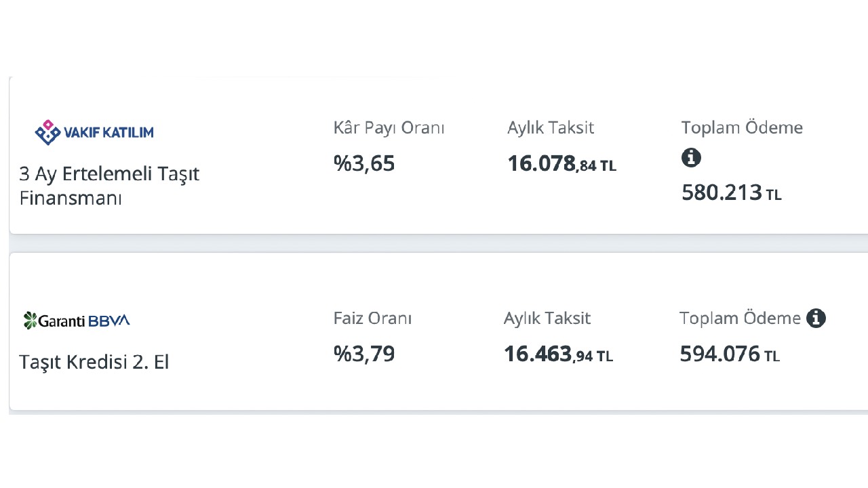The width and height of the screenshot is (868, 488).
Task: Click Aylık Taksit label in Garanti card
Action: pos(547,318)
